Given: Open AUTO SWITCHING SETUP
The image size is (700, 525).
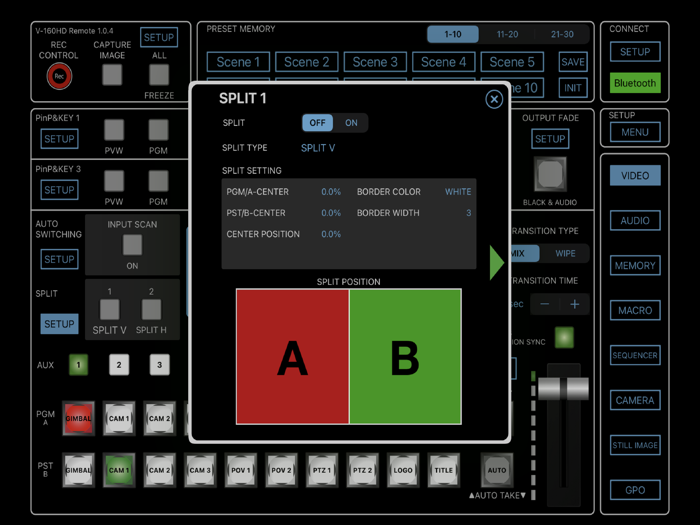Looking at the screenshot, I should coord(59,259).
